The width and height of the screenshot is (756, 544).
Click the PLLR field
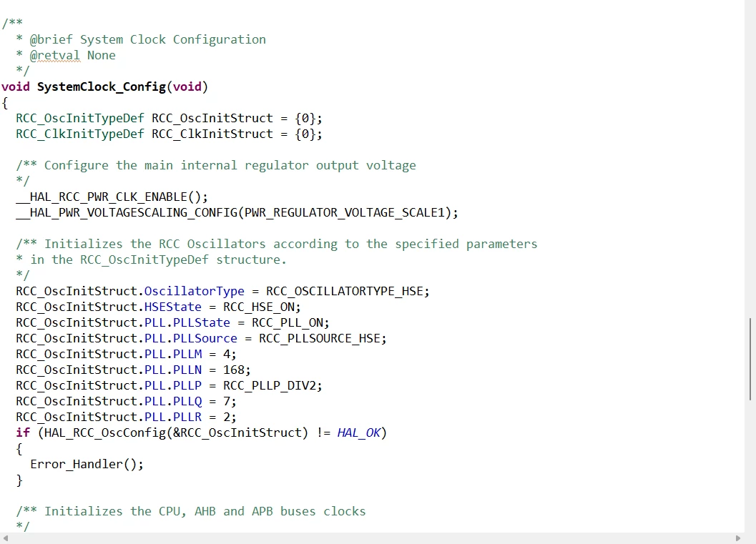187,417
